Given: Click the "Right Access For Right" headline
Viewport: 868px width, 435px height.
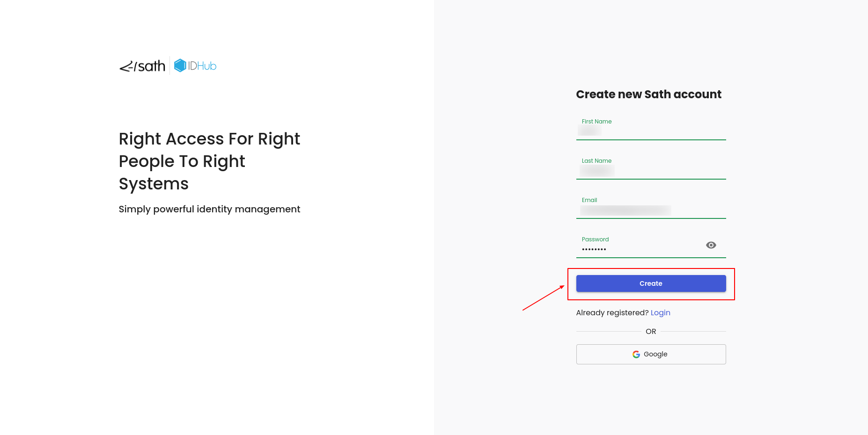Looking at the screenshot, I should 209,139.
